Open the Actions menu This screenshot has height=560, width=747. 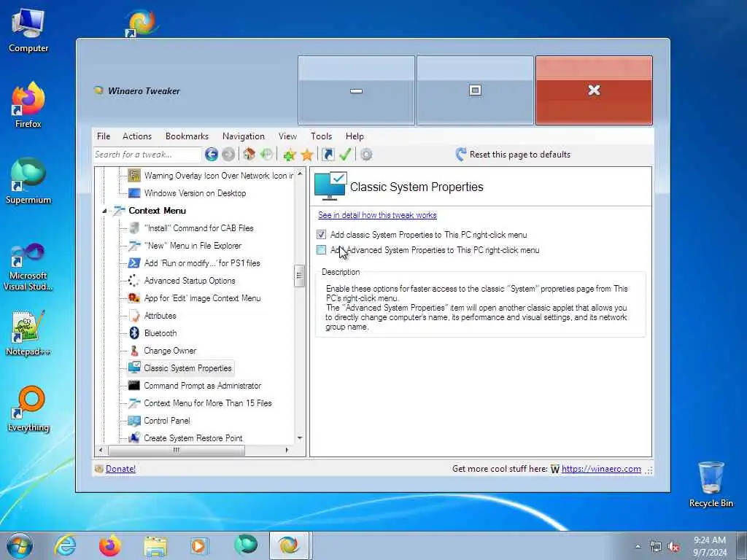click(x=137, y=136)
